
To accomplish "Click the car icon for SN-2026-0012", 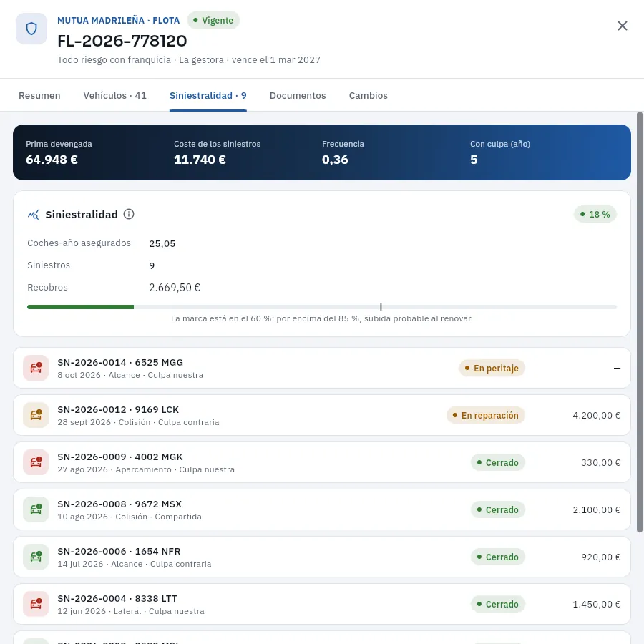I will (36, 415).
